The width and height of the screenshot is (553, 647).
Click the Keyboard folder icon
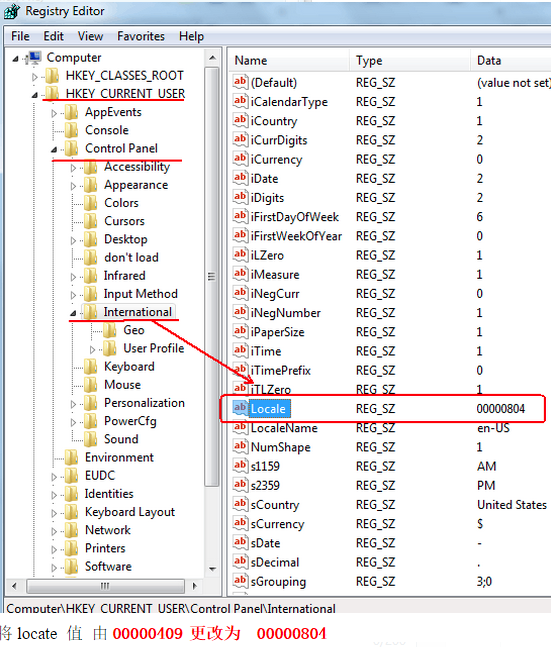click(90, 366)
